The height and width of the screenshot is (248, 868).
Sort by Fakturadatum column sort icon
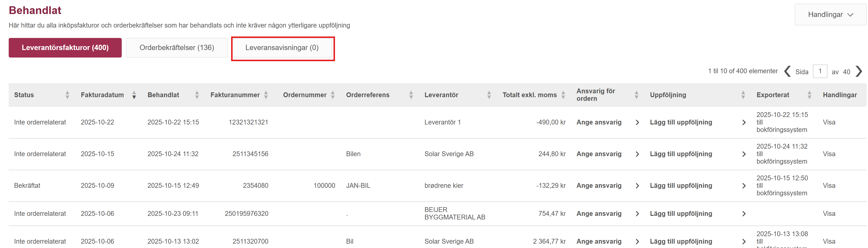coord(134,95)
